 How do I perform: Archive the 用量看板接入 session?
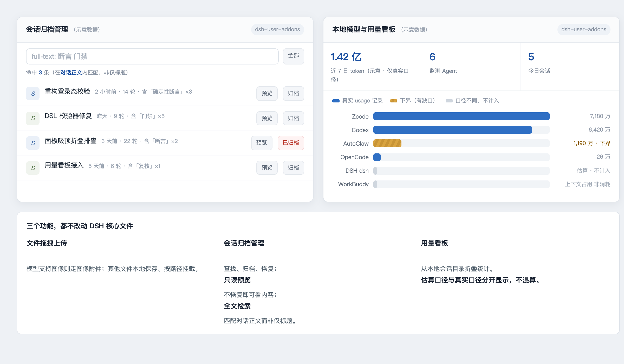pos(293,168)
